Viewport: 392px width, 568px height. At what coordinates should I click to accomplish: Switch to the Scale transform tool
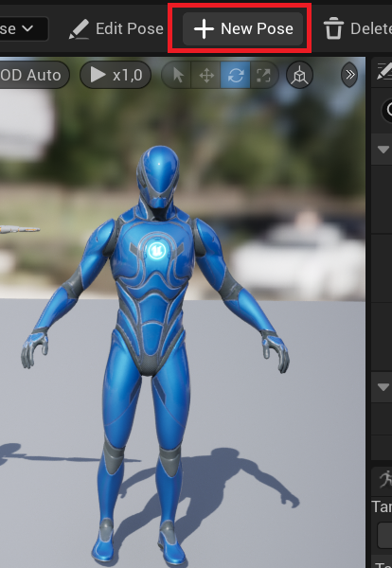click(263, 76)
